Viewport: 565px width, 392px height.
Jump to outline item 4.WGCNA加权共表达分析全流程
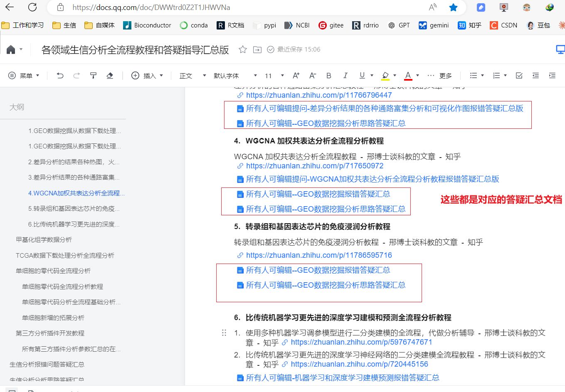point(76,193)
